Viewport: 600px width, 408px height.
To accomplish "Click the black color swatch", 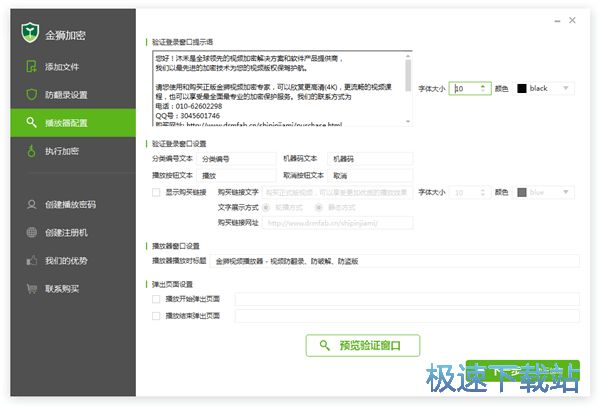I will pyautogui.click(x=522, y=88).
